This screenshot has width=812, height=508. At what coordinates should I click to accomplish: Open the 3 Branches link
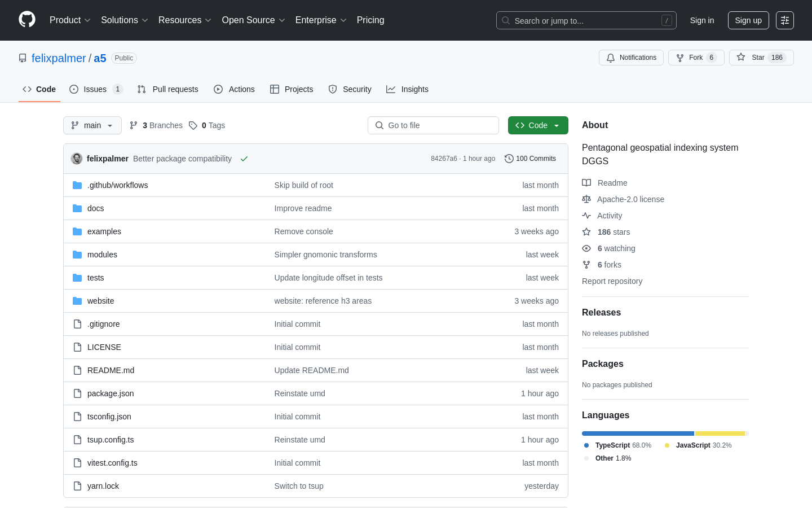(156, 125)
